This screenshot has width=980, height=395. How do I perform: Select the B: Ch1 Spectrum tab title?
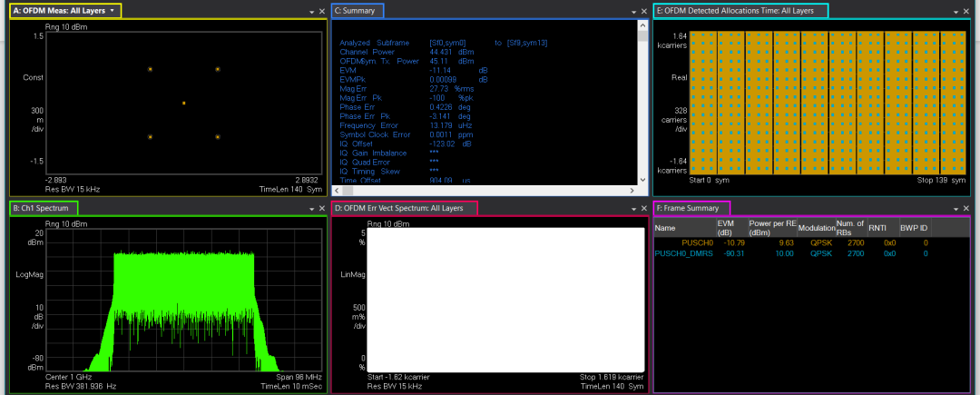click(x=44, y=209)
